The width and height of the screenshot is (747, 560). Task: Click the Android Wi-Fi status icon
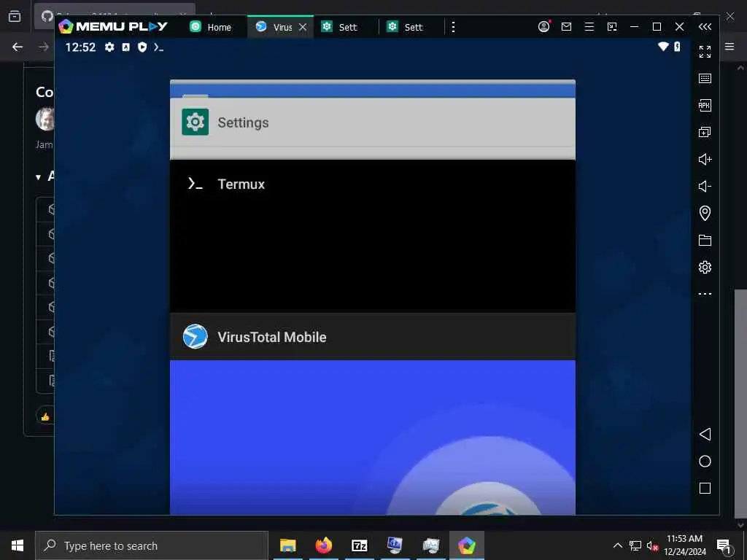[x=663, y=46]
